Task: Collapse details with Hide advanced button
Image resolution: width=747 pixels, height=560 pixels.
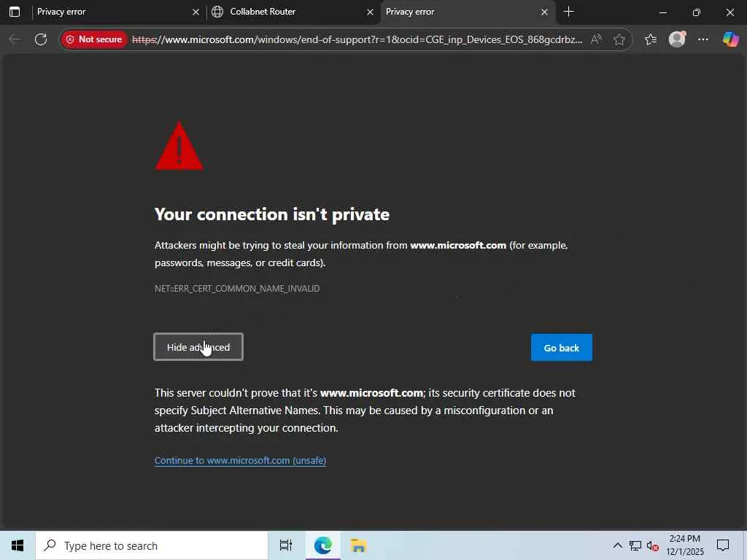Action: [x=198, y=347]
